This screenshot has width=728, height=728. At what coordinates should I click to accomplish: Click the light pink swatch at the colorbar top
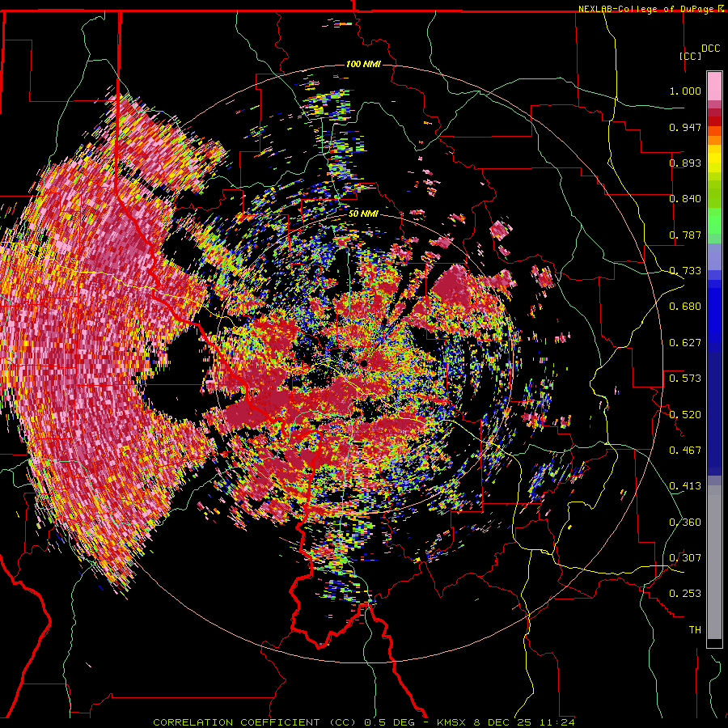(714, 87)
